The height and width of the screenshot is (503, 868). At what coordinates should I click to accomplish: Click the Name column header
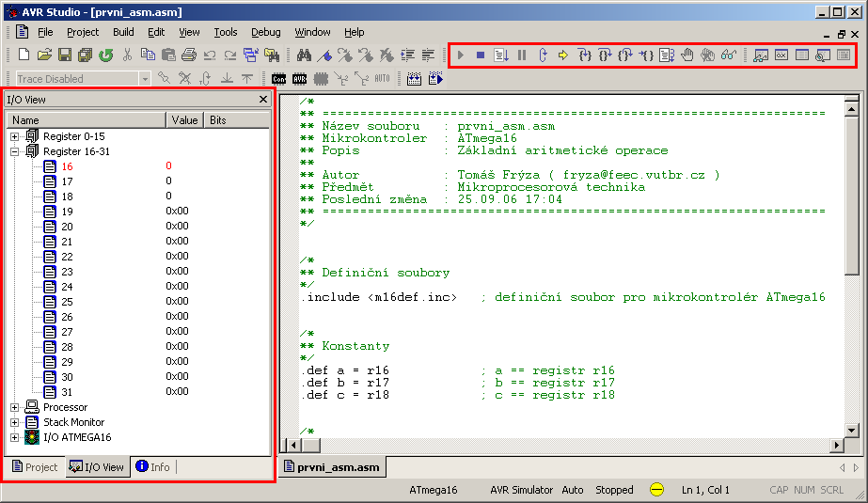(x=86, y=120)
